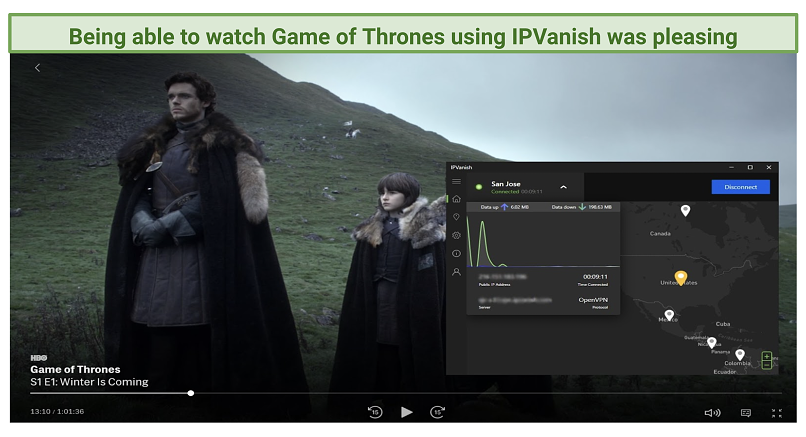Click the blurred Public IP Address value

coord(503,277)
